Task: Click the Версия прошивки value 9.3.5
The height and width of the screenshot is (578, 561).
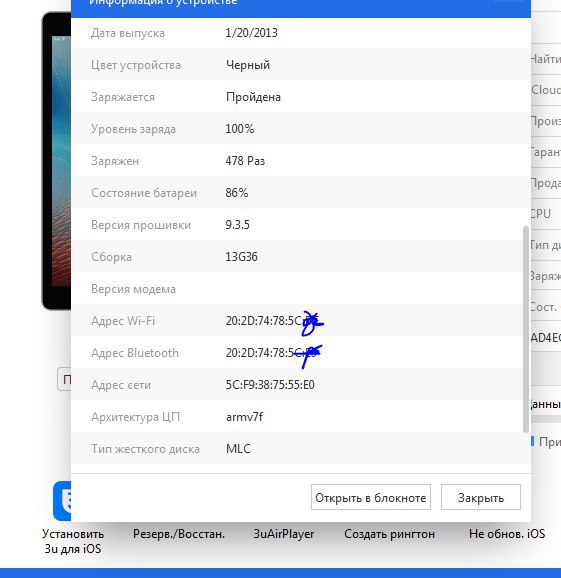Action: pos(238,225)
